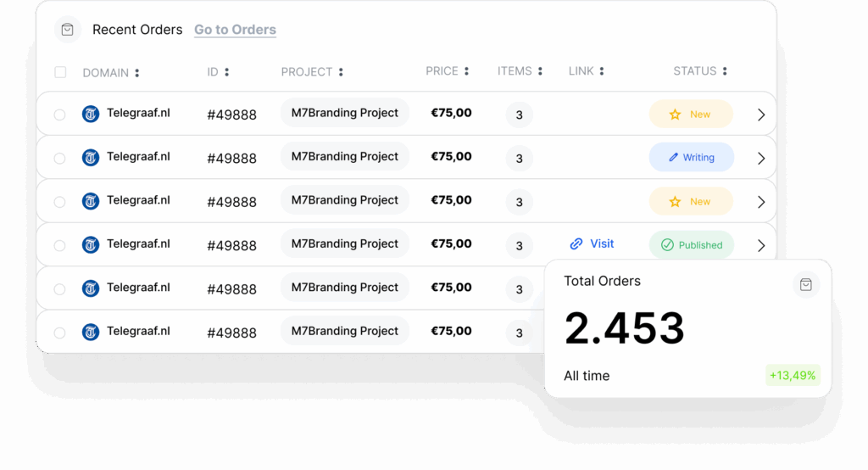Click the Visit link in the Published row
Image resolution: width=868 pixels, height=470 pixels.
[593, 243]
